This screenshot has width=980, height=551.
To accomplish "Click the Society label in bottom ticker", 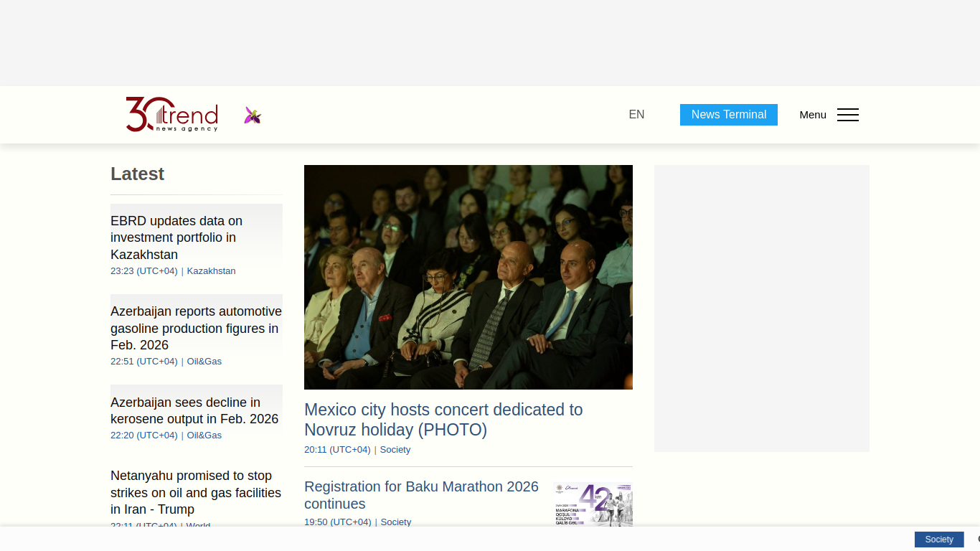I will point(939,540).
